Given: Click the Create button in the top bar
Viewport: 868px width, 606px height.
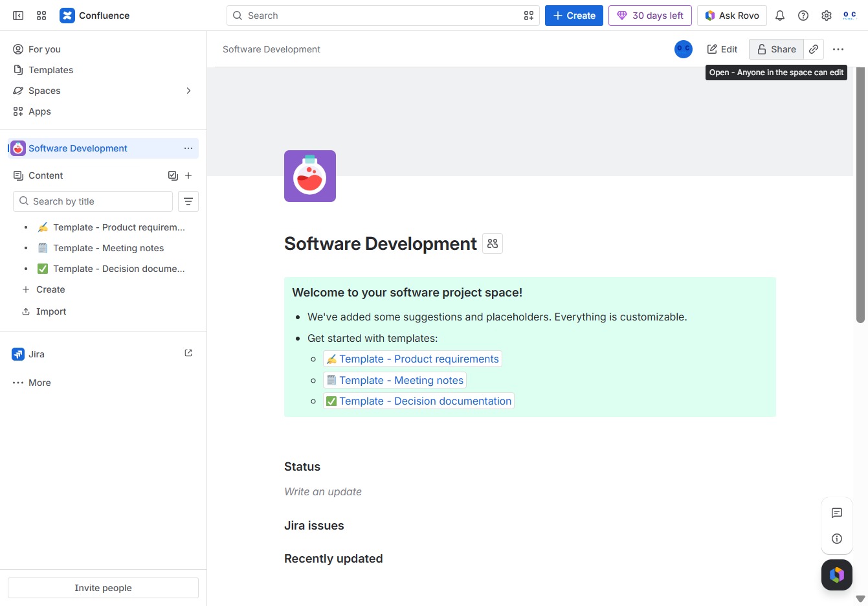Looking at the screenshot, I should click(x=574, y=16).
